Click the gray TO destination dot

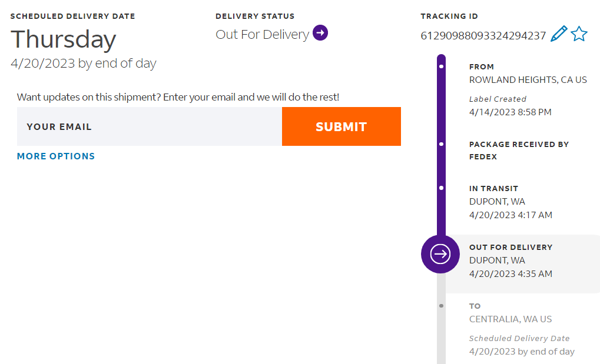(x=441, y=306)
